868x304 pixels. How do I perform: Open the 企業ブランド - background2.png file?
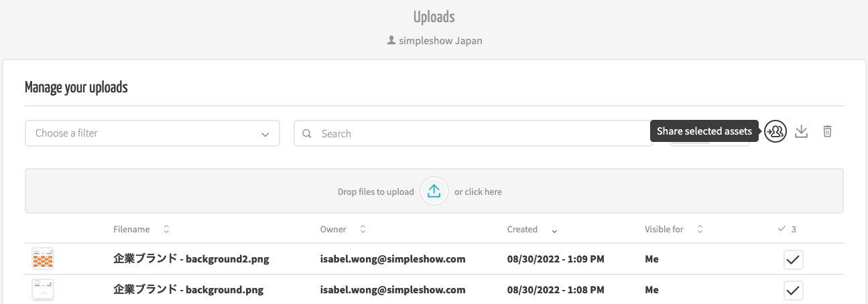(x=191, y=259)
